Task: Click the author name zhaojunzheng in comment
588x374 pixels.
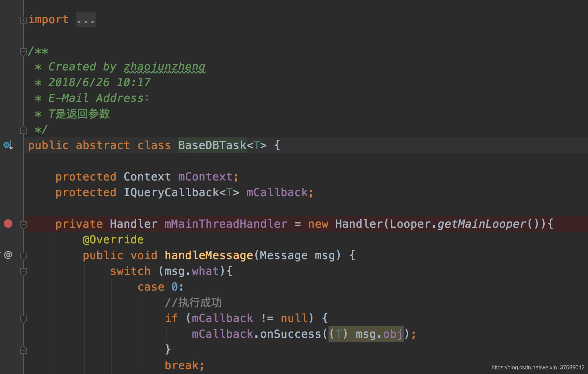Action: [x=164, y=67]
